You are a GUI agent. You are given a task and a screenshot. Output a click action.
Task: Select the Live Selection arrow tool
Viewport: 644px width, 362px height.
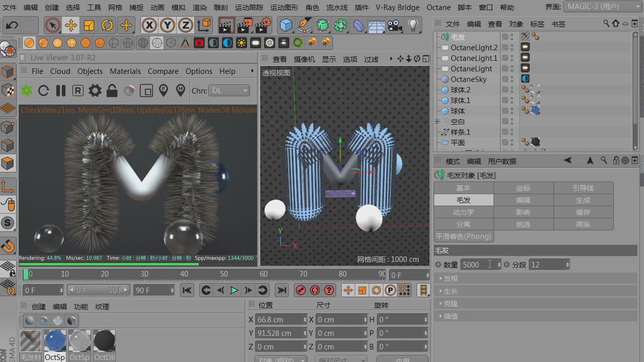tap(52, 25)
